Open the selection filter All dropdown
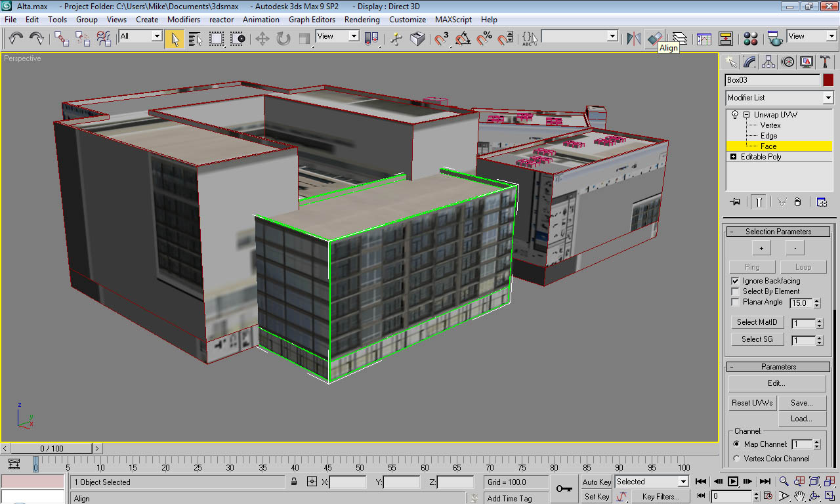 140,37
